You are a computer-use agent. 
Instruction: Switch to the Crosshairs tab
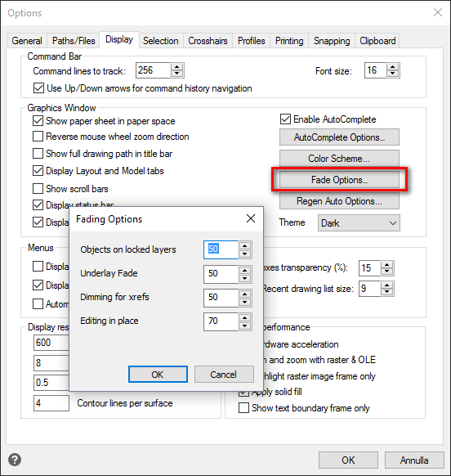208,41
